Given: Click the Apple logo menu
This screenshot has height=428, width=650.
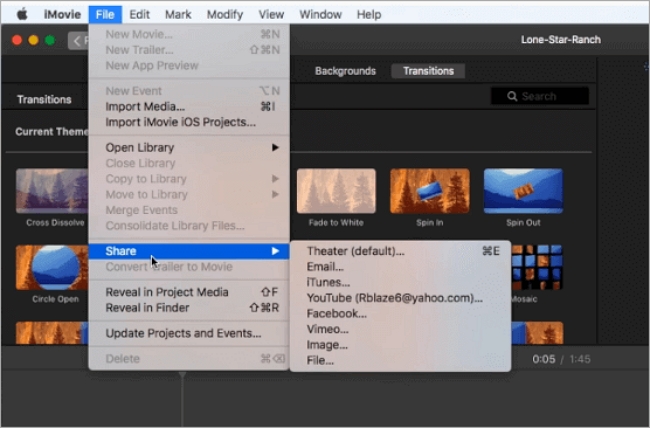Looking at the screenshot, I should coord(20,14).
